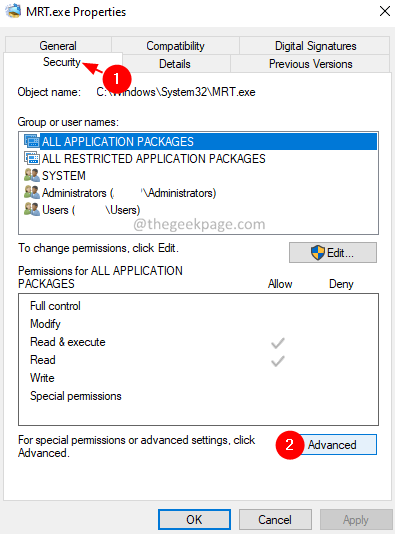The image size is (395, 534).
Task: Click the SYSTEM user group icon
Action: (x=32, y=175)
